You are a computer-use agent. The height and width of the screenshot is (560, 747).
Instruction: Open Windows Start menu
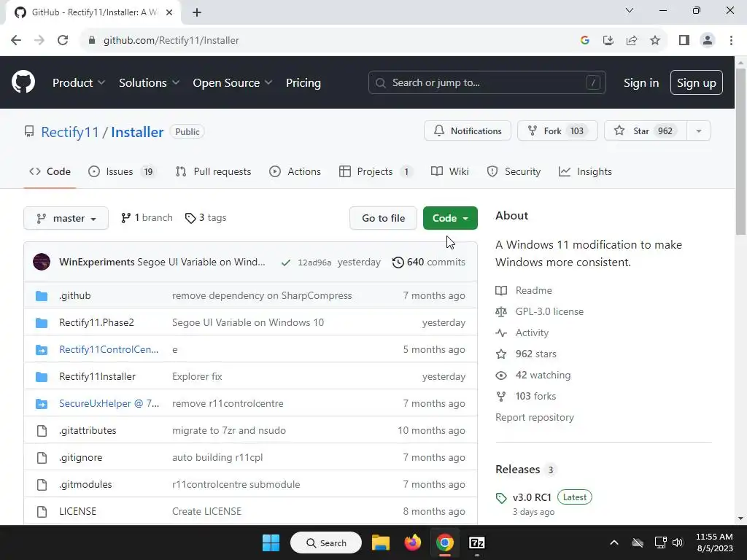point(271,542)
